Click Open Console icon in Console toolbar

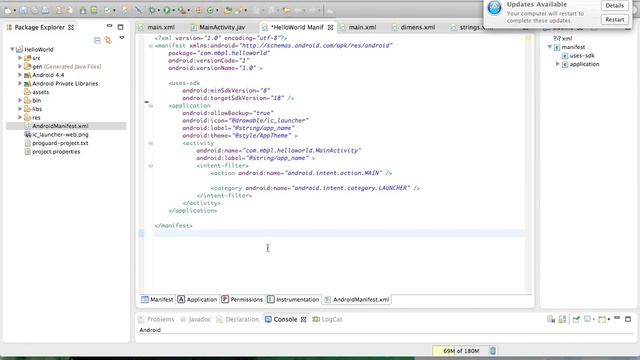[x=602, y=319]
